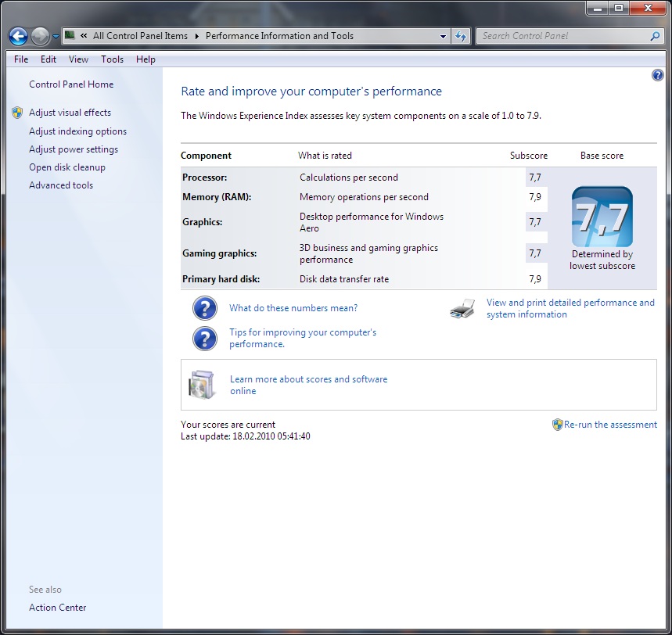The image size is (672, 635).
Task: Go to Control Panel Home
Action: tap(71, 84)
